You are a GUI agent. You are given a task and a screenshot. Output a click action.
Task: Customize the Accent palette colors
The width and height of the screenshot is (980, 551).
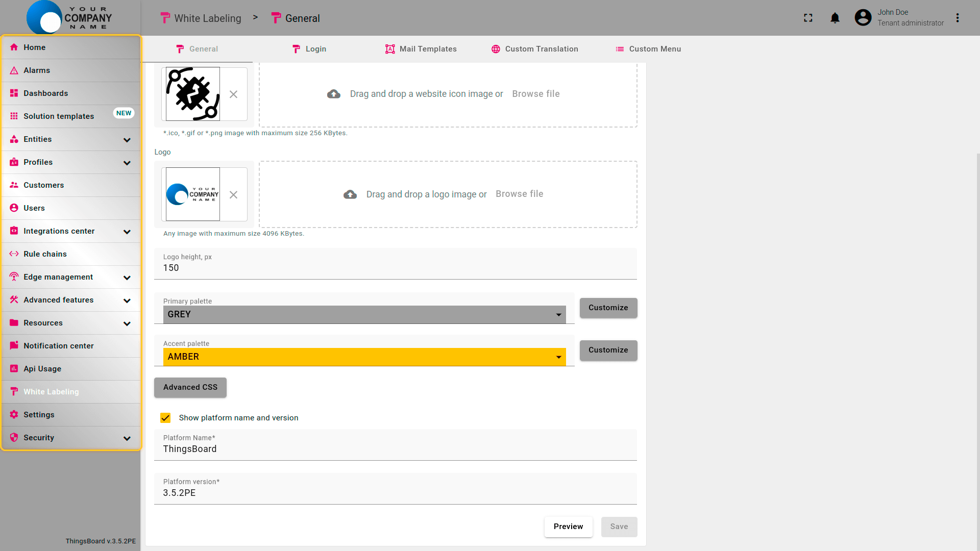608,350
